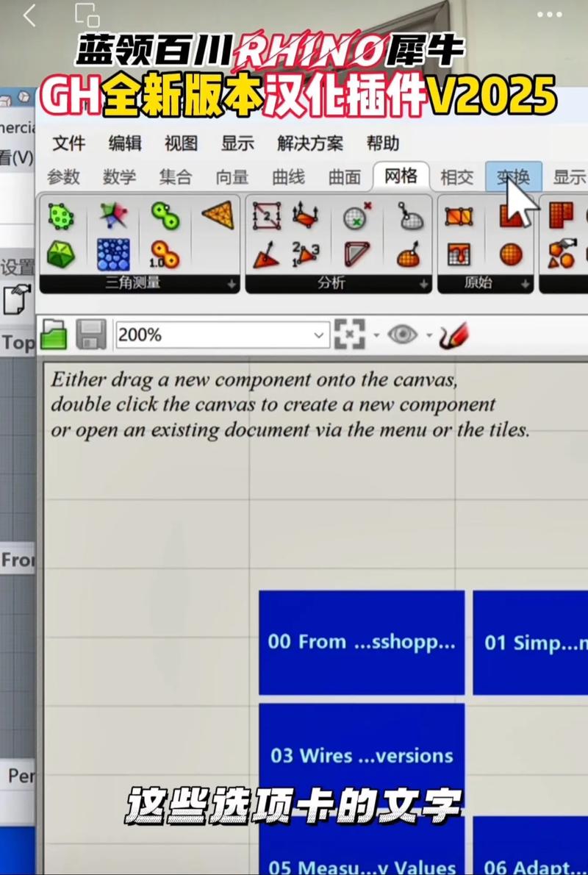Viewport: 588px width, 875px height.
Task: Open the '06 Adapt...' document tile
Action: 531,846
